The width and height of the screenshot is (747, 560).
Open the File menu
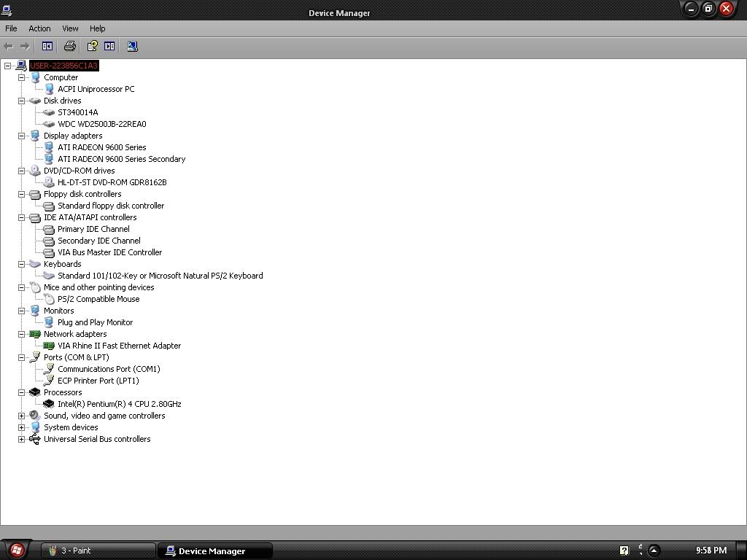(11, 28)
